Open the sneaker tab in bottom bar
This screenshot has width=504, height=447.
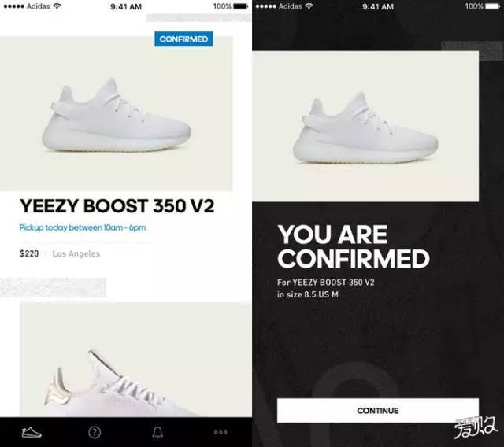click(x=31, y=432)
